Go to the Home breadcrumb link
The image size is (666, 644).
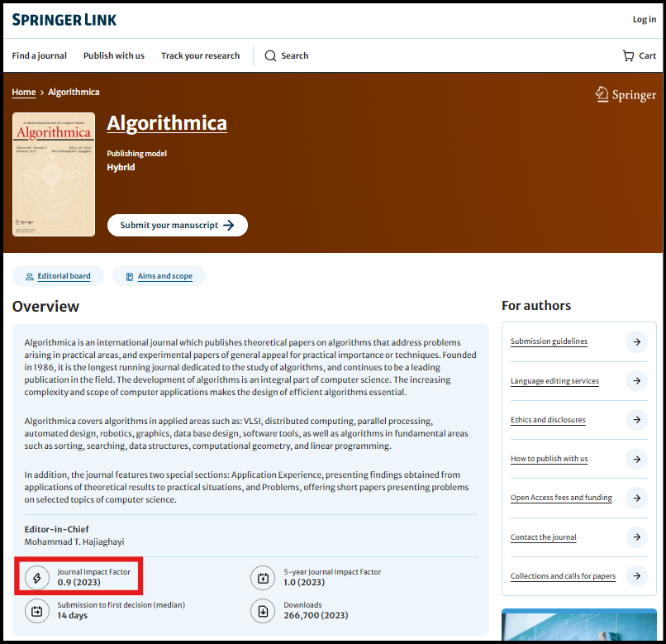[24, 93]
